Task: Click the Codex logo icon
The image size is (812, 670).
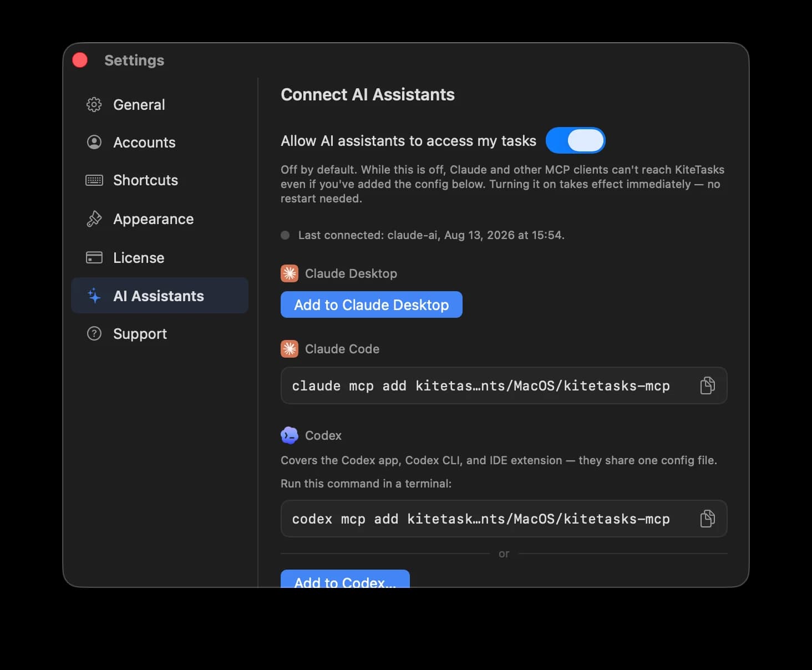Action: [x=290, y=435]
